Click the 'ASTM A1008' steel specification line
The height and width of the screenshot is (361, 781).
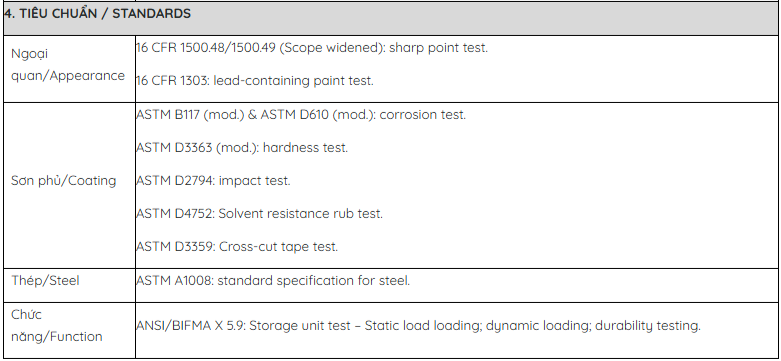tap(273, 281)
